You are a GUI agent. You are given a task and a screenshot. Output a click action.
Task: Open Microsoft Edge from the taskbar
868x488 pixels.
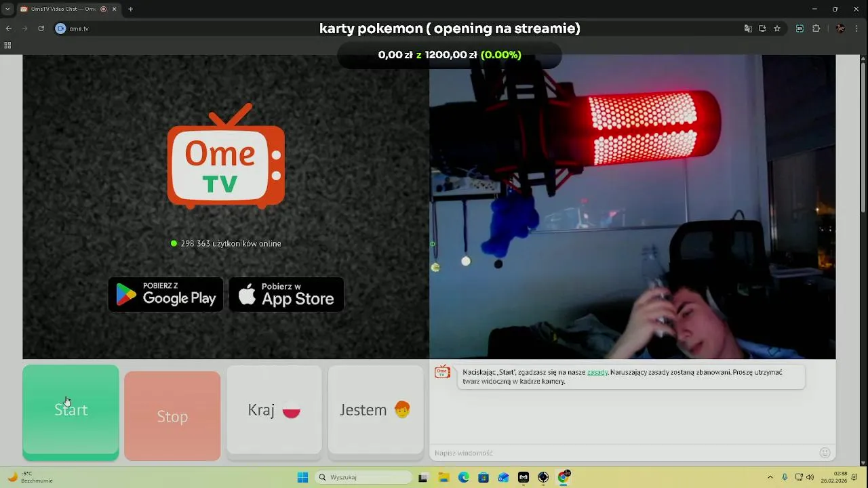tap(463, 477)
